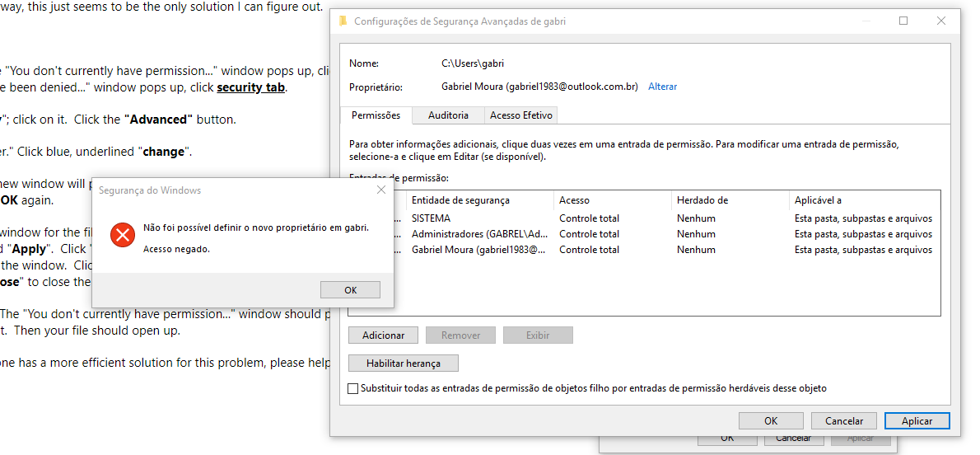The height and width of the screenshot is (455, 980).
Task: Click the Remover button
Action: click(x=460, y=335)
